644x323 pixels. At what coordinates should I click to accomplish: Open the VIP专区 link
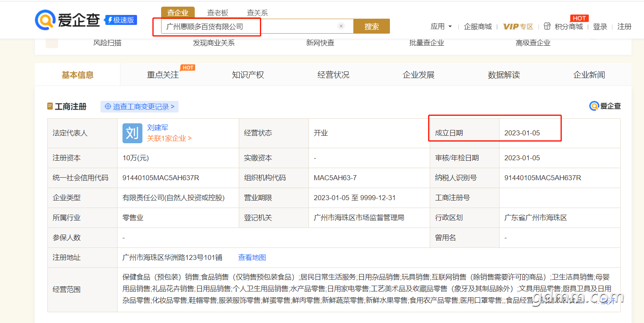tap(518, 27)
